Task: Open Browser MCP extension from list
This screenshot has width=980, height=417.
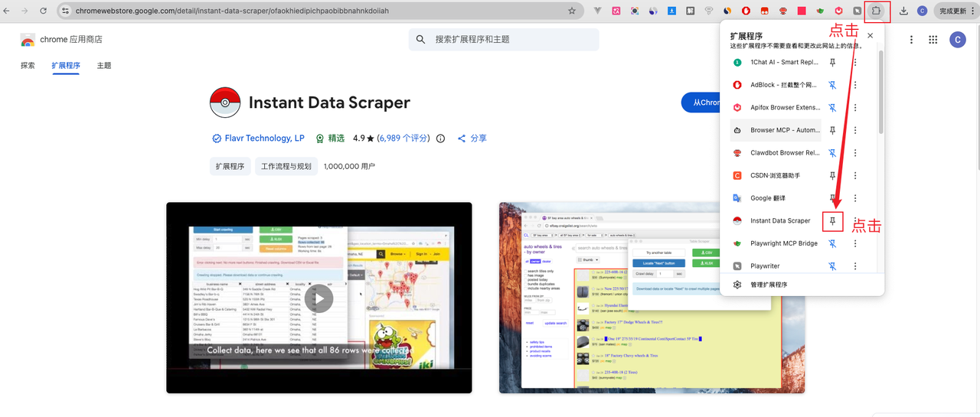Action: (x=775, y=130)
